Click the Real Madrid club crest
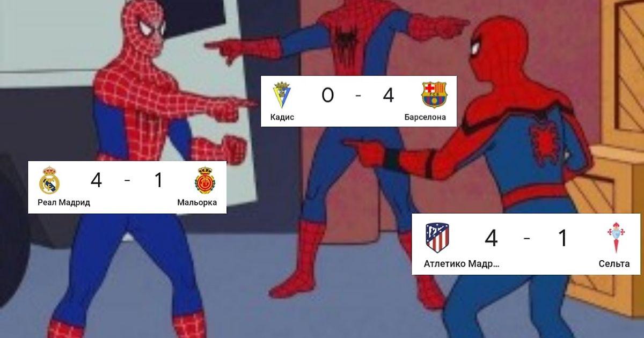The height and width of the screenshot is (338, 644). (49, 180)
